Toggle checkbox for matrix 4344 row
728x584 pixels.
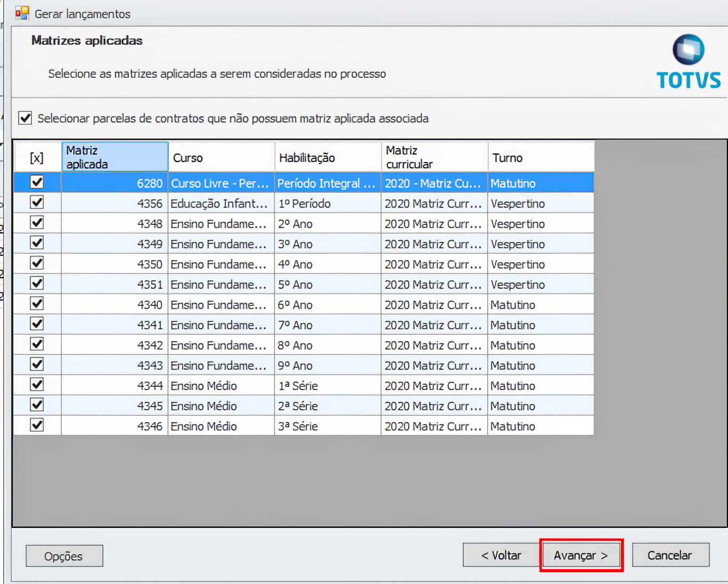click(x=37, y=385)
